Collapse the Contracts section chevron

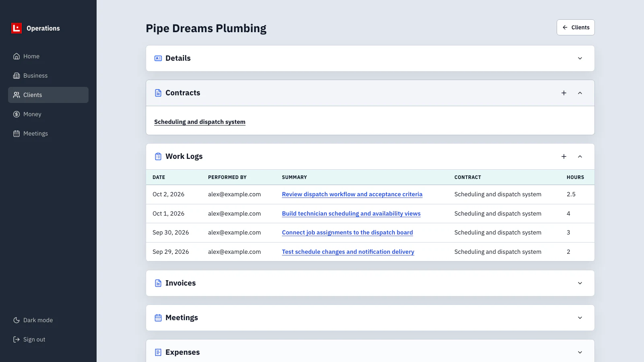tap(580, 93)
